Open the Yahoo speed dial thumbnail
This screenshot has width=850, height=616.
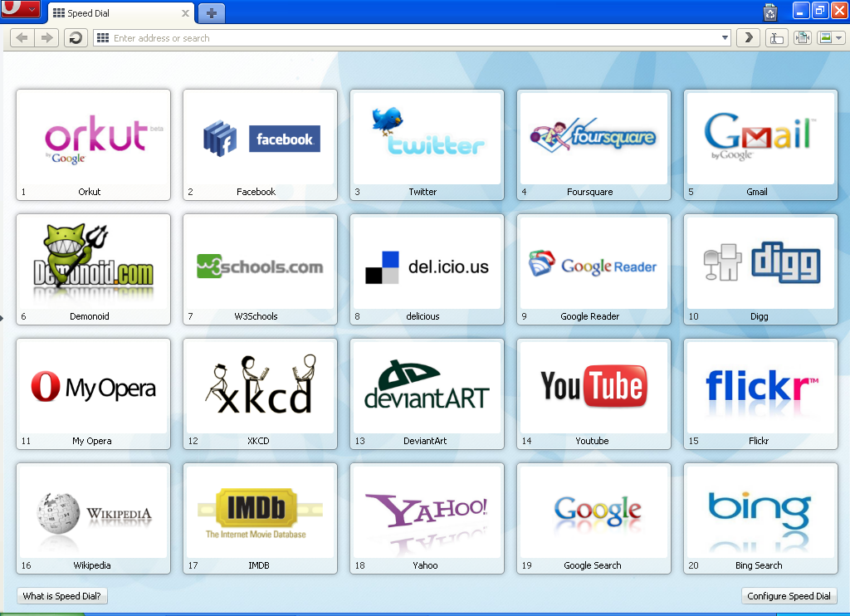click(x=427, y=518)
